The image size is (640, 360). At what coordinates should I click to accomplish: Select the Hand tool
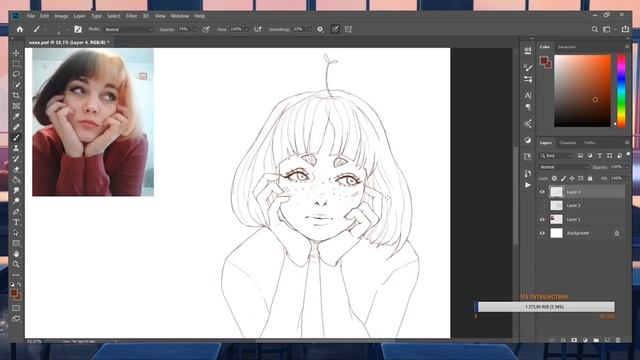point(16,254)
